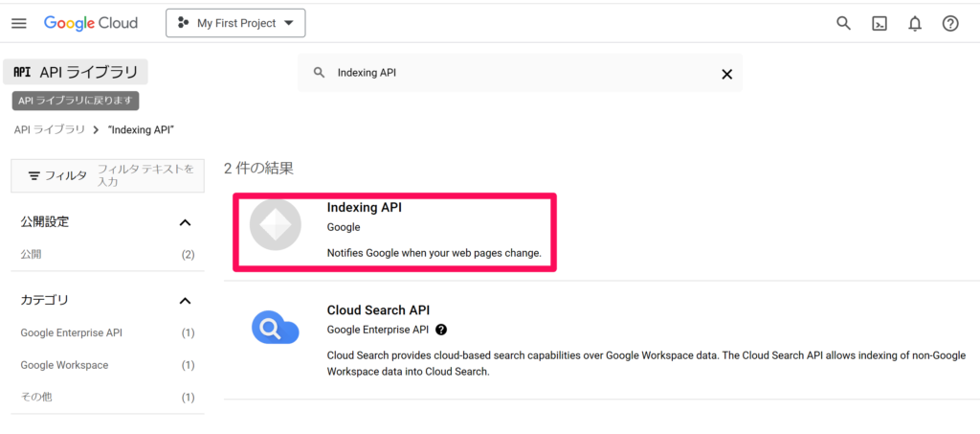Activate Cloud Shell terminal icon

[880, 24]
